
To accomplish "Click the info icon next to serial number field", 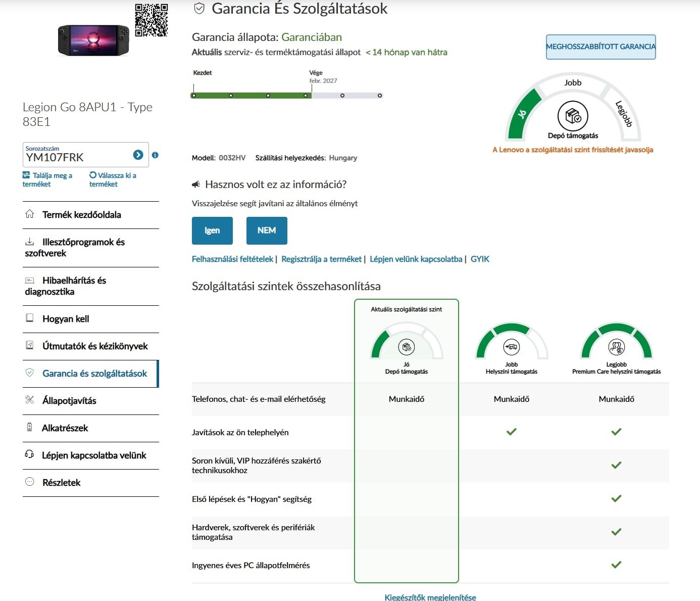I will (155, 155).
